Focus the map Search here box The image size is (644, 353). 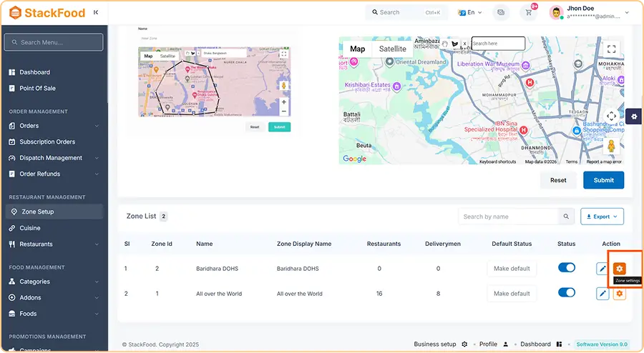pos(498,44)
